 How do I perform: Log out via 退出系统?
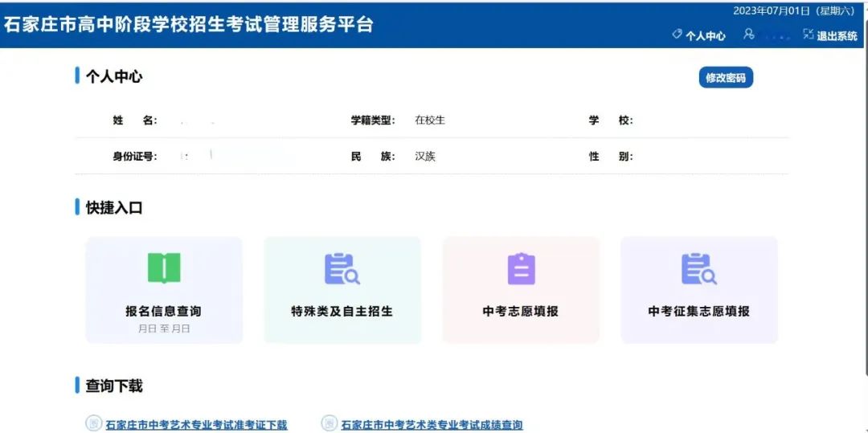pos(837,36)
